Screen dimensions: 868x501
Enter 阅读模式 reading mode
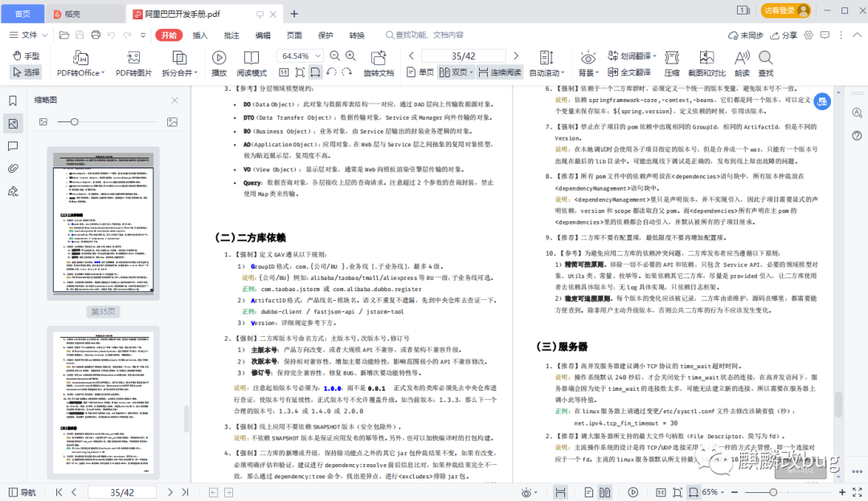[x=252, y=64]
